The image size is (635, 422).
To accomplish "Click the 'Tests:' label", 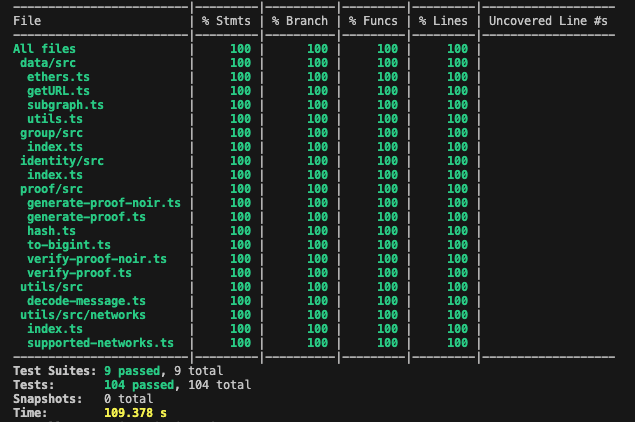I will [34, 385].
